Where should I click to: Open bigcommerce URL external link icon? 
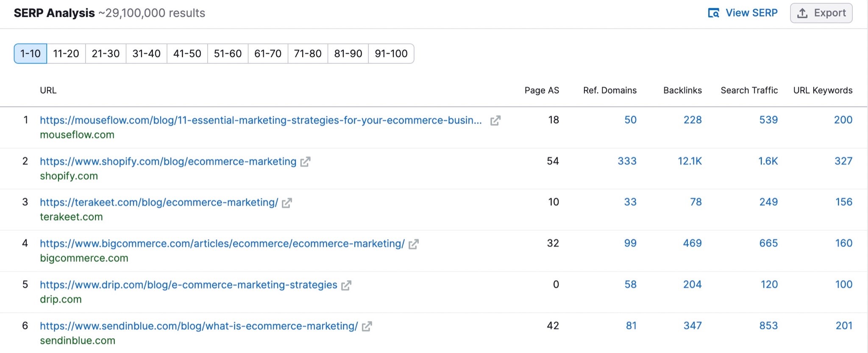click(414, 244)
